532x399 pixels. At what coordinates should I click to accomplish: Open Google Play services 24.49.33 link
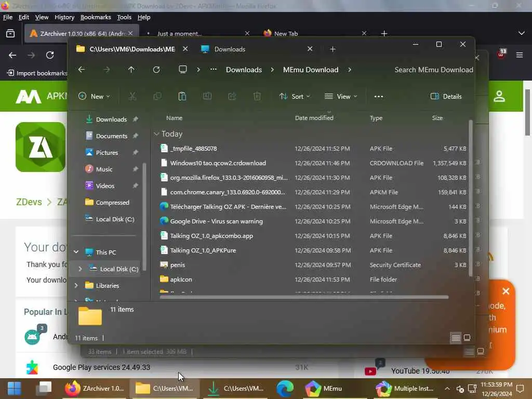click(x=101, y=367)
